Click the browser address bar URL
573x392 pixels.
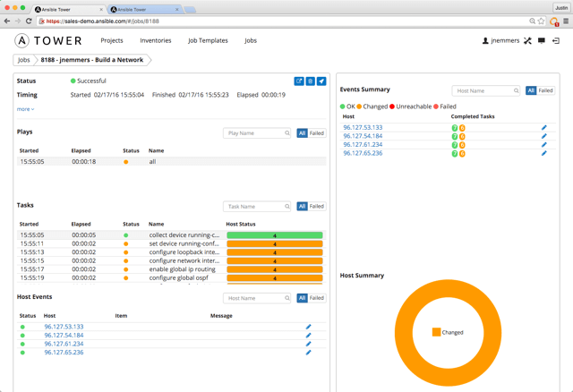pos(102,21)
